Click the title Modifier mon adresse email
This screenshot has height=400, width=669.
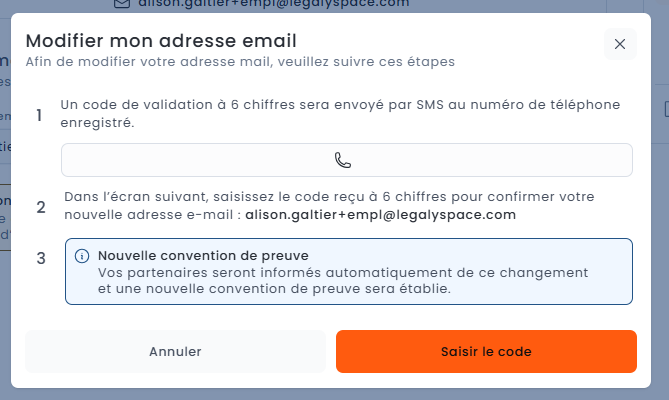[x=161, y=41]
